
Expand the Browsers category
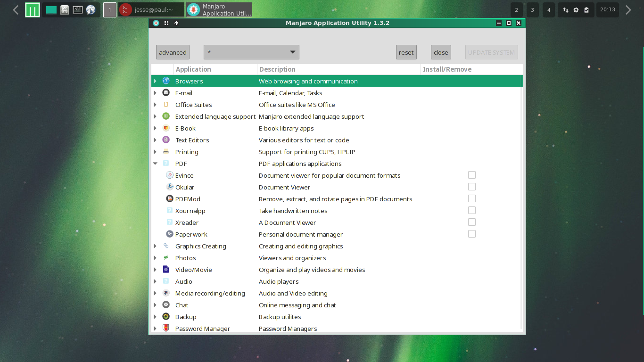coord(155,81)
